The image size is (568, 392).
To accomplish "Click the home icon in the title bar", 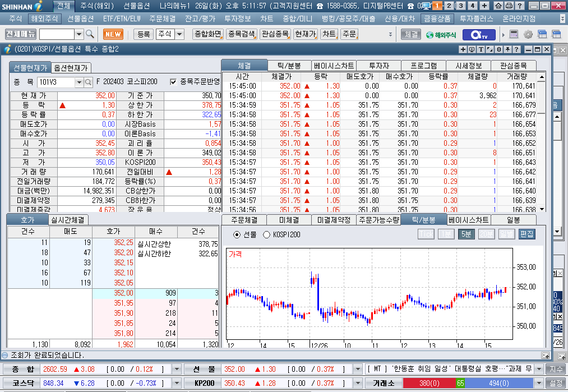I will (498, 6).
